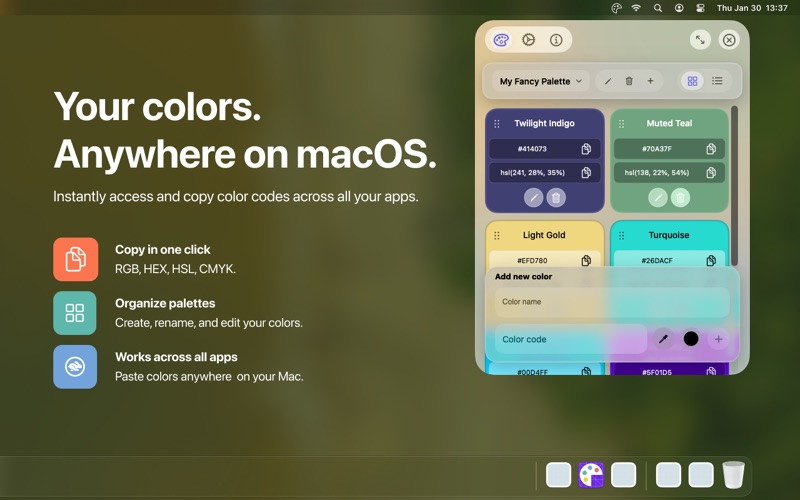Click the Color name input field
Screen dimensions: 800x500
(x=612, y=302)
